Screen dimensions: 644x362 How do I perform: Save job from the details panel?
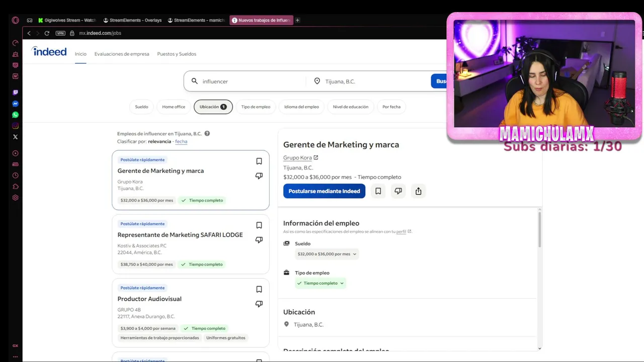(378, 191)
